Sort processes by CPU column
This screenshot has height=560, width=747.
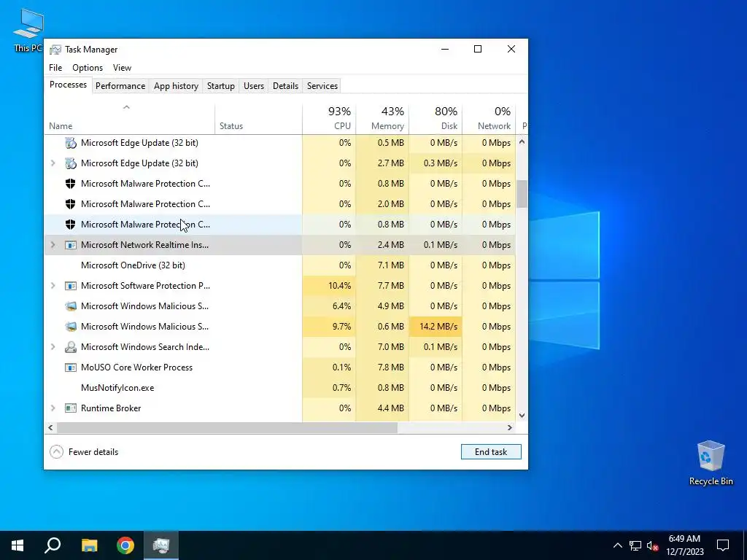[x=329, y=119]
